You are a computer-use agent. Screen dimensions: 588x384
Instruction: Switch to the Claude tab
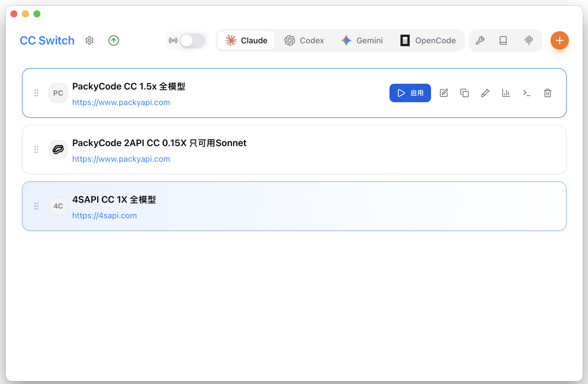[246, 40]
